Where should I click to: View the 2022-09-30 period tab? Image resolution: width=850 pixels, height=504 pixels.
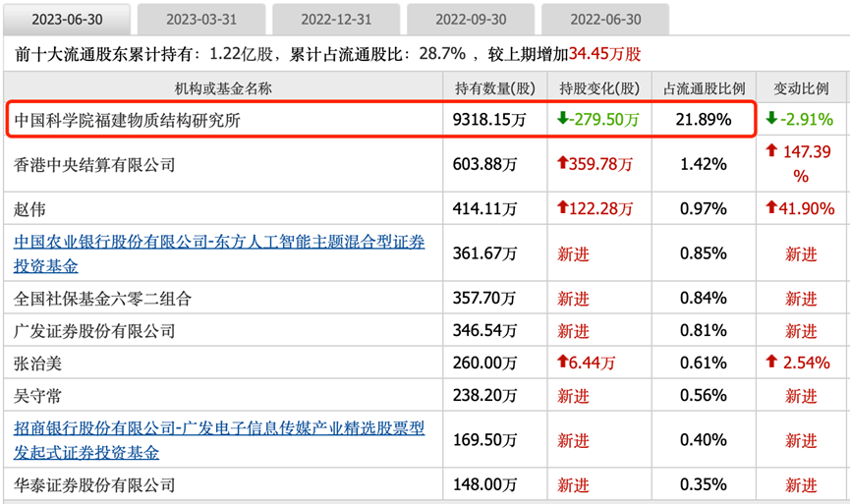coord(471,20)
